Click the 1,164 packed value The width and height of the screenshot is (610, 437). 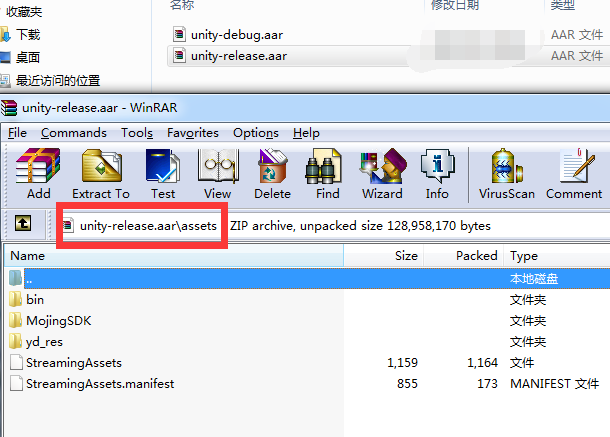pos(482,363)
